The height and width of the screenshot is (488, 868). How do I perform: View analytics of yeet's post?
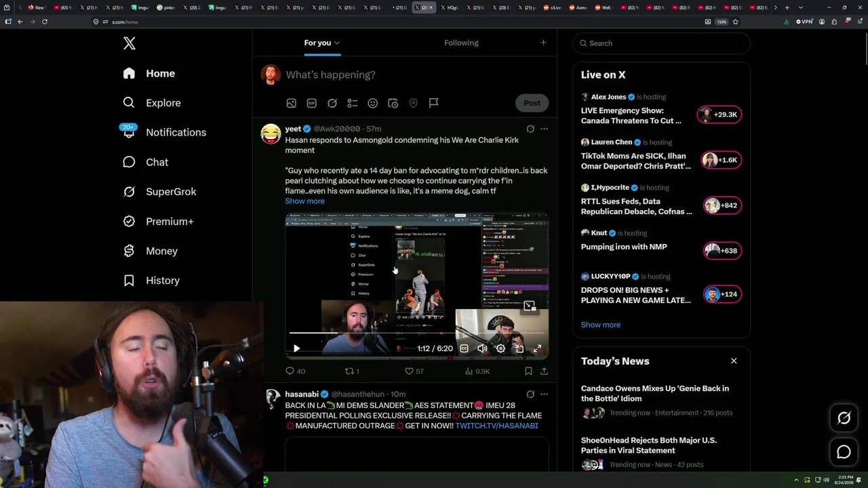(x=477, y=371)
